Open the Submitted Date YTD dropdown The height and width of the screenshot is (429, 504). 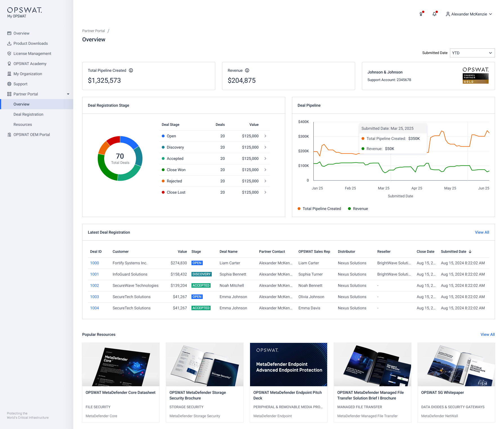tap(472, 53)
